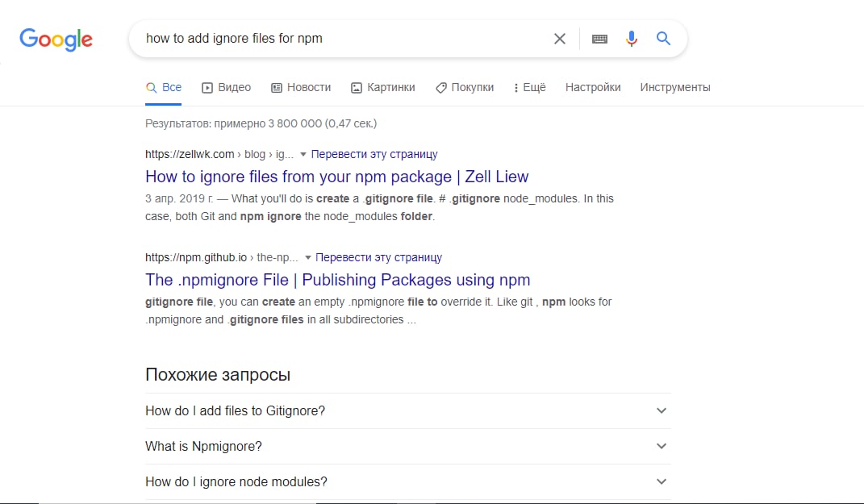The image size is (864, 504).
Task: Click the 'Похожие запросы' heading
Action: point(218,374)
